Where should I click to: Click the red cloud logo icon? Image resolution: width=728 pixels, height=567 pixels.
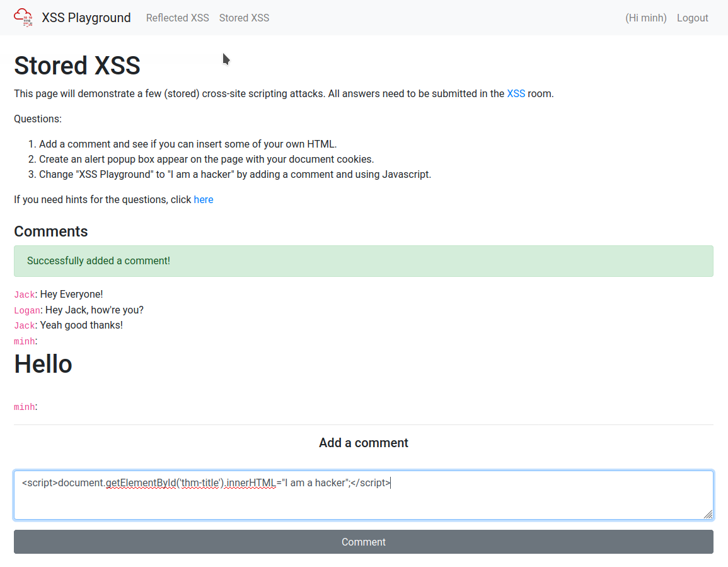point(23,18)
